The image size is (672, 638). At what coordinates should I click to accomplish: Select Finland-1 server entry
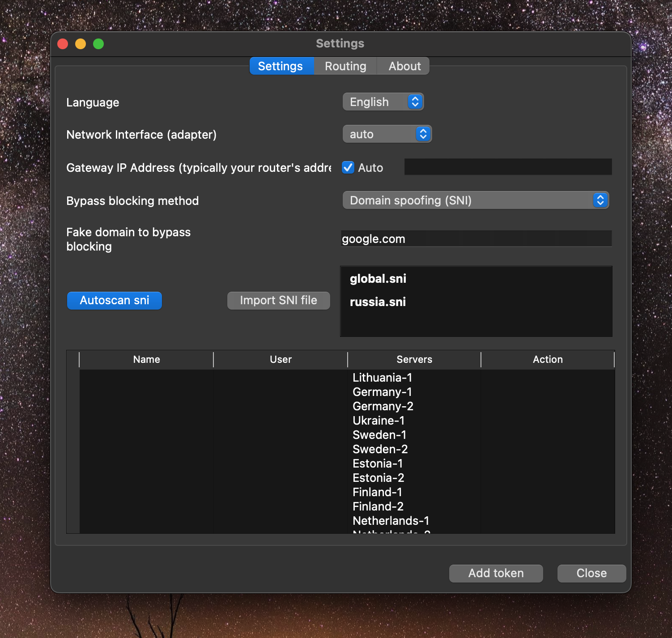click(x=377, y=492)
